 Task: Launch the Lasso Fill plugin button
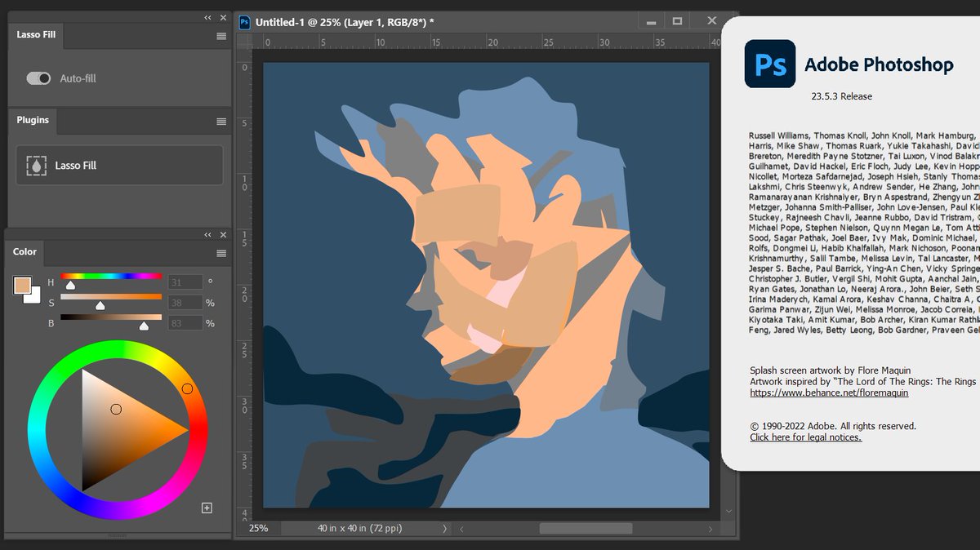(119, 165)
